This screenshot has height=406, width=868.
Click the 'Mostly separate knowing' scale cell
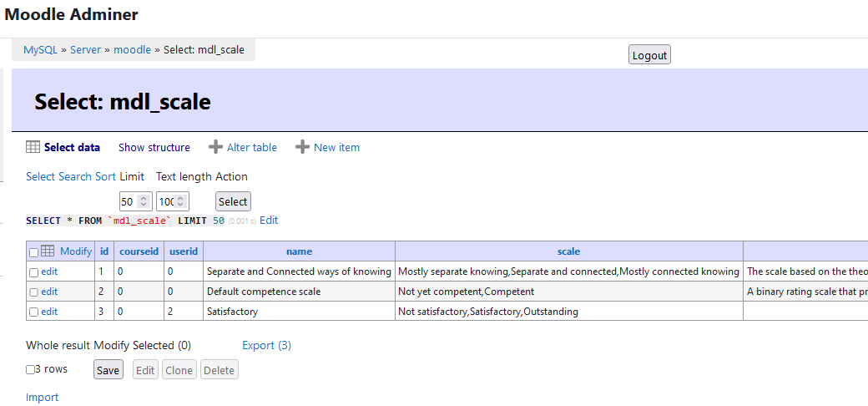point(569,272)
